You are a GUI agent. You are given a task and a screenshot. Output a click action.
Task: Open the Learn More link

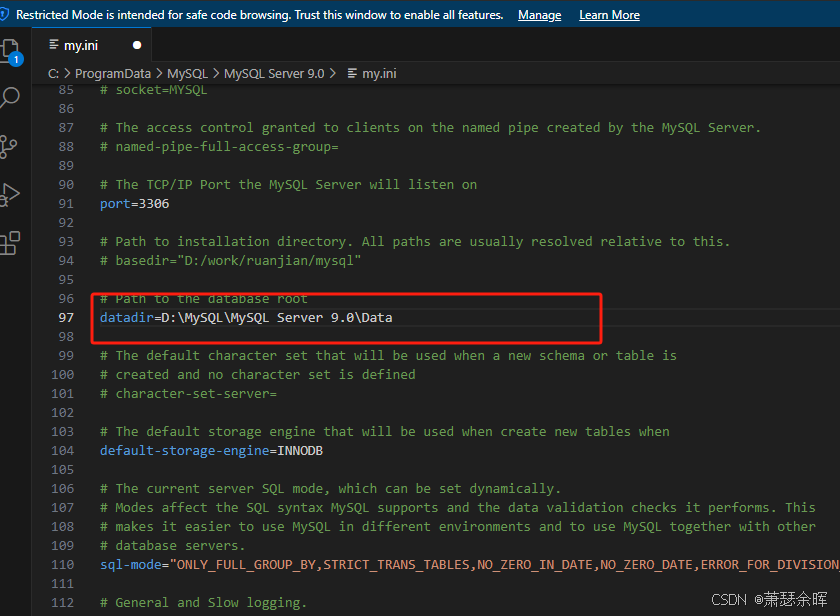(609, 15)
